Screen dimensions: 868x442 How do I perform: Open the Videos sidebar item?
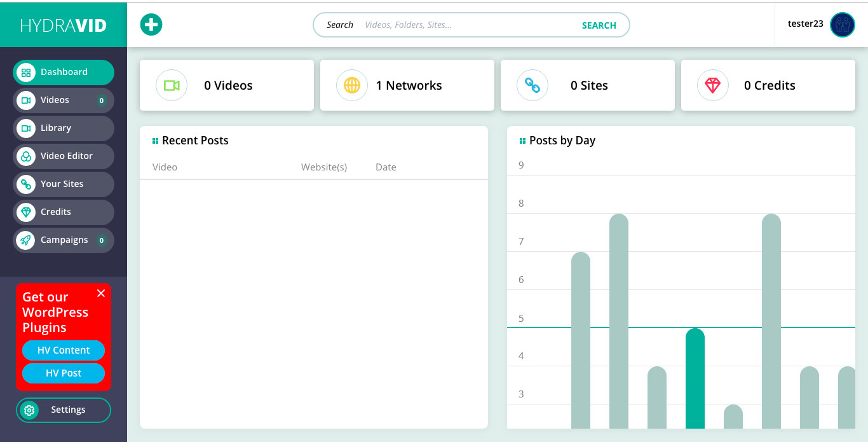click(x=64, y=100)
